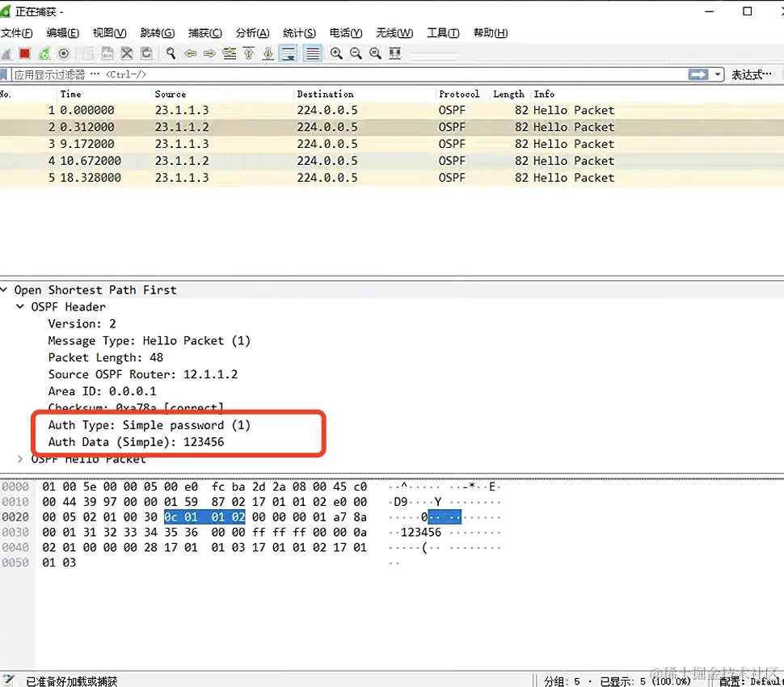Select Auth Data (Simple): 123456 field
The height and width of the screenshot is (687, 784).
coord(136,442)
